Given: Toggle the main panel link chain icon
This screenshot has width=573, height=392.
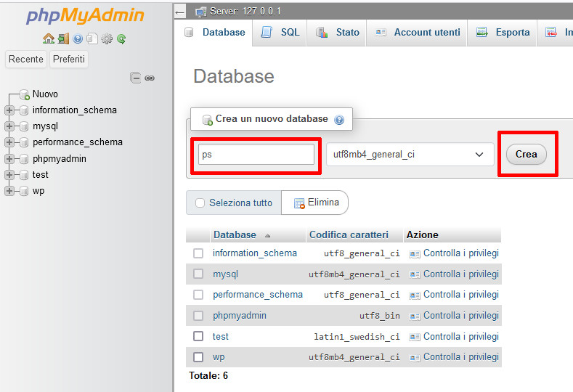Looking at the screenshot, I should [x=150, y=78].
